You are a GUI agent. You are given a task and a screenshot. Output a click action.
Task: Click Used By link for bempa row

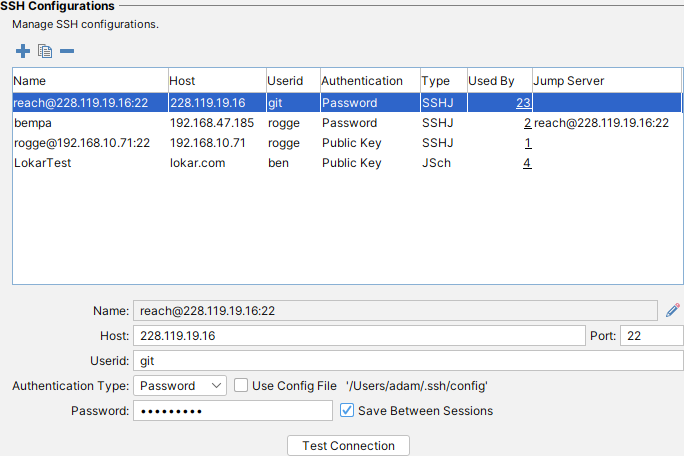point(527,123)
